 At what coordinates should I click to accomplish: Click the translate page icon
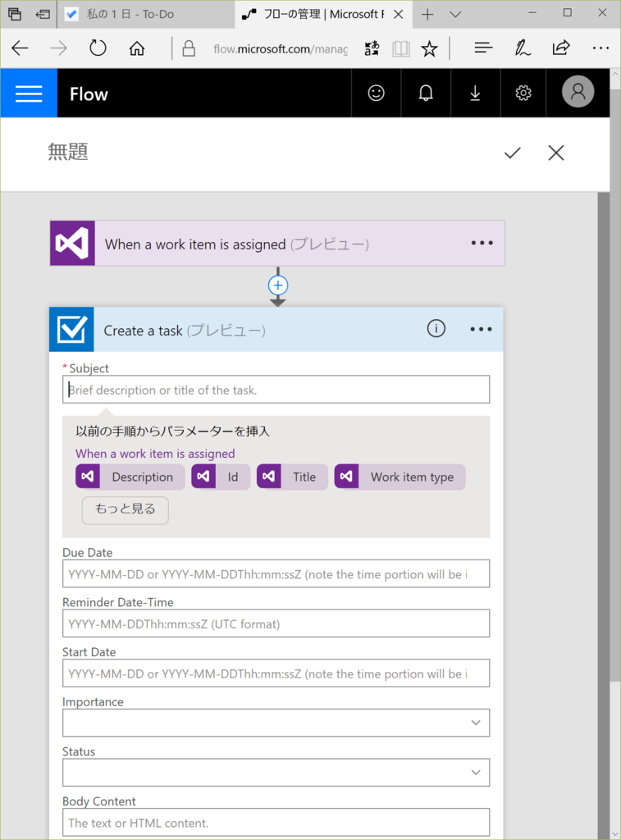coord(372,48)
